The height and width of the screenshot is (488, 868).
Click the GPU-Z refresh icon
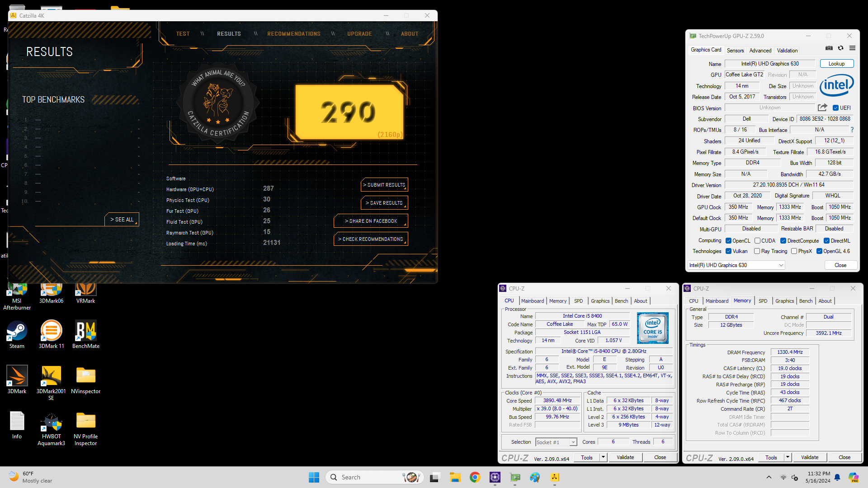pyautogui.click(x=840, y=48)
